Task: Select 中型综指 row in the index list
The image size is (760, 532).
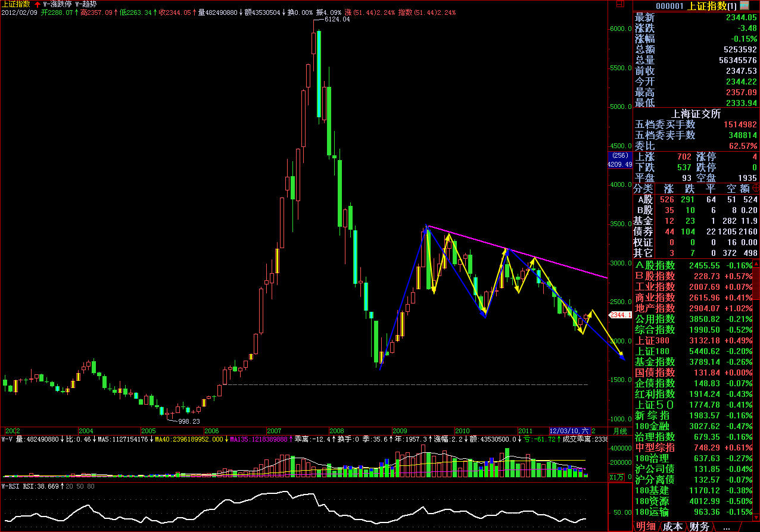Action: (x=655, y=447)
